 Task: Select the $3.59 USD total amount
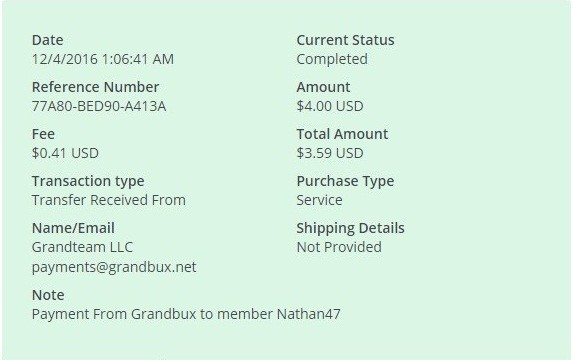(330, 153)
